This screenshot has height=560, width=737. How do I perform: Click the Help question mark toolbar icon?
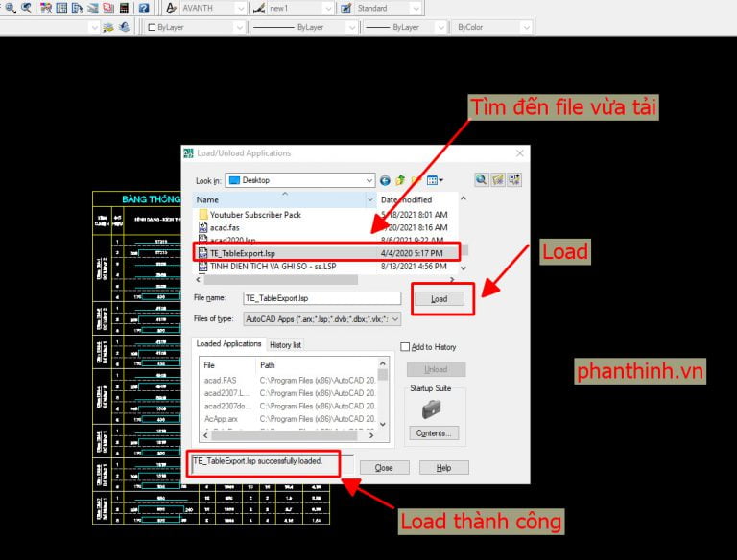(x=143, y=8)
